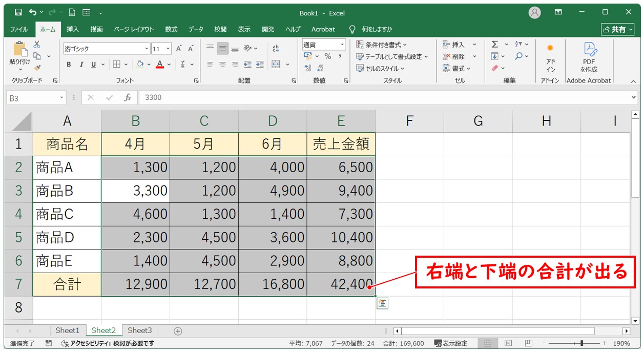The image size is (644, 353).
Task: Expand the number format dropdown showing 通貨
Action: coord(342,45)
